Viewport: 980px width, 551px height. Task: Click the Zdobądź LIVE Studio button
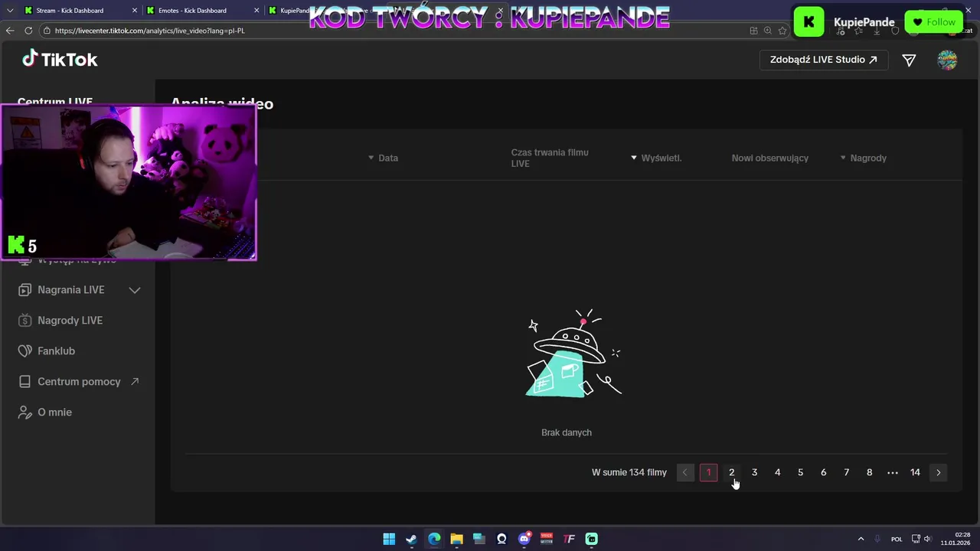[x=824, y=60]
